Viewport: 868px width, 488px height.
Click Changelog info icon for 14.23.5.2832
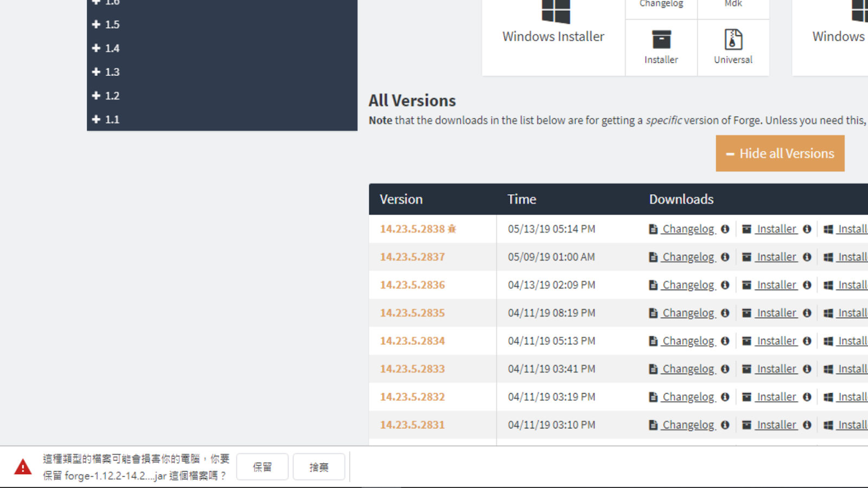tap(725, 397)
